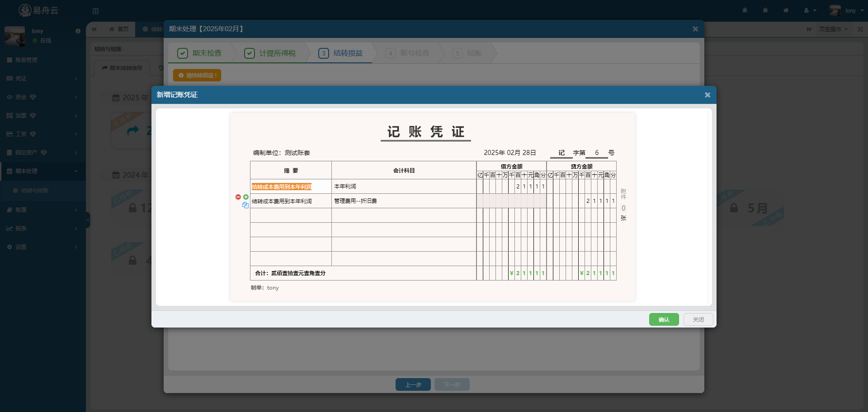Click the shaded debit cell of the second row
Screen dimensions: 868x412
511,201
